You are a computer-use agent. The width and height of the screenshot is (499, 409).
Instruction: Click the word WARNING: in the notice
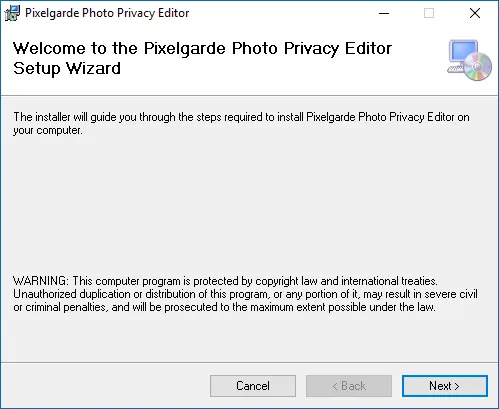pyautogui.click(x=41, y=281)
